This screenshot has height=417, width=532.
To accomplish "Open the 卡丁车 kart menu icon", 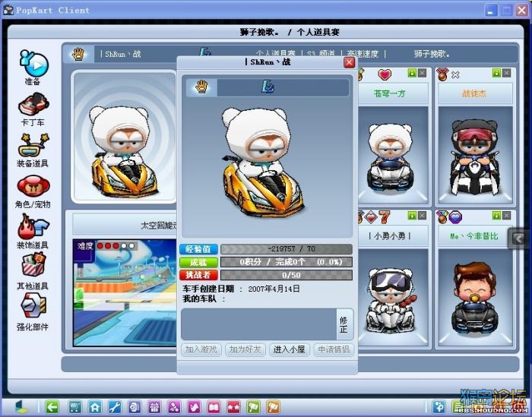I will pos(33,105).
